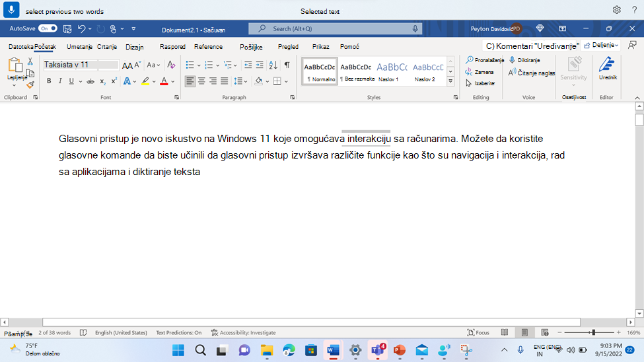Cut selection with scissors icon
Image resolution: width=644 pixels, height=362 pixels.
(30, 61)
